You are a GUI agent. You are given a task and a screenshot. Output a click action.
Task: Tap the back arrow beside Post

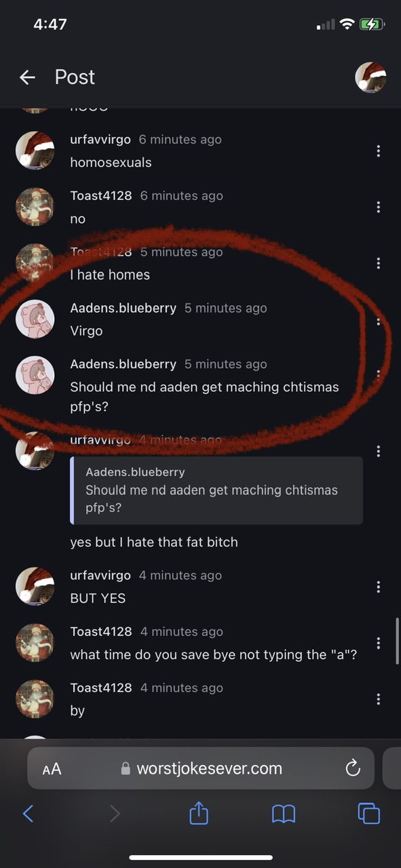point(27,77)
